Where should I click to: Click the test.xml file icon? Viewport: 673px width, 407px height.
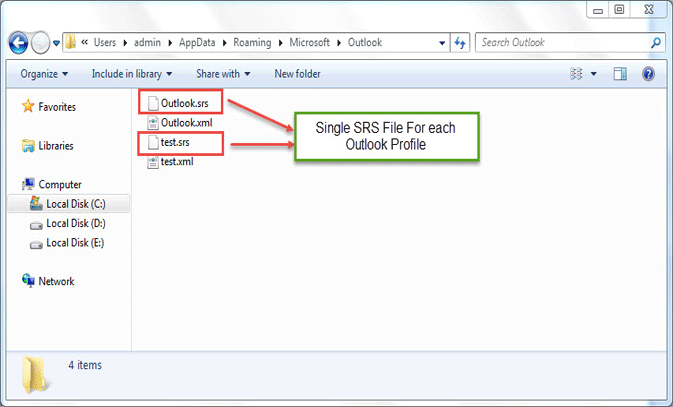coord(153,162)
